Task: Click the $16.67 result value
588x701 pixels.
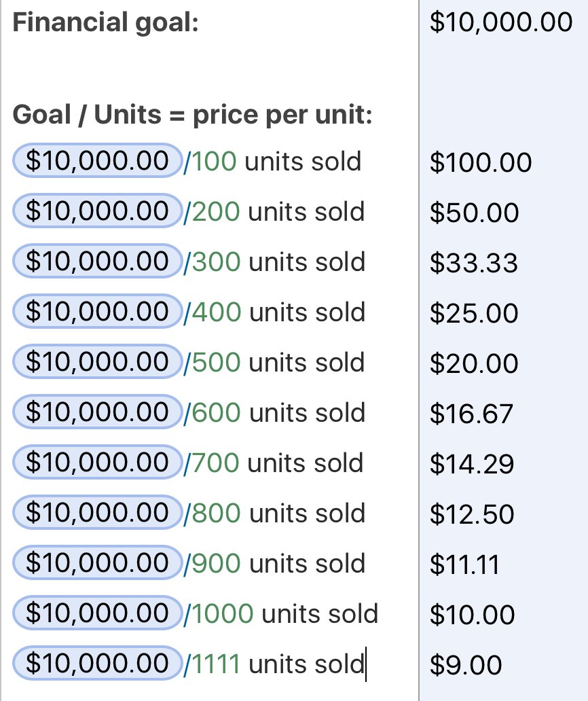Action: click(472, 414)
